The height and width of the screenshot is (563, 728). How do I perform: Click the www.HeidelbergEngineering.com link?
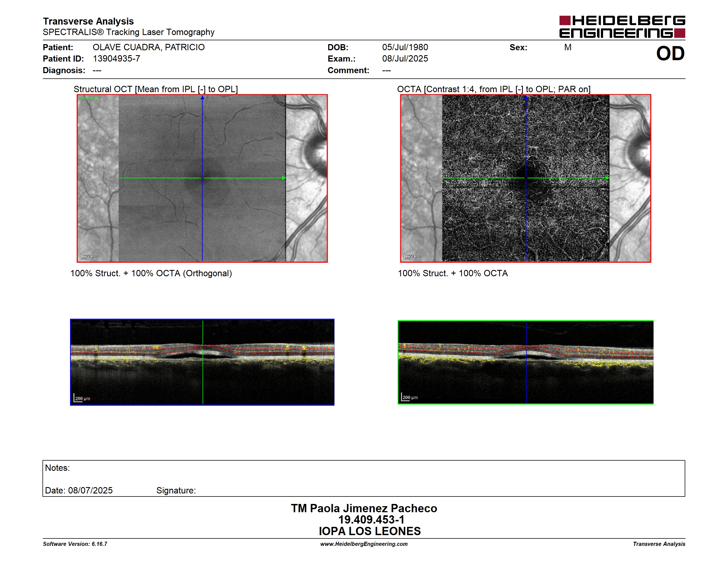pos(364,544)
